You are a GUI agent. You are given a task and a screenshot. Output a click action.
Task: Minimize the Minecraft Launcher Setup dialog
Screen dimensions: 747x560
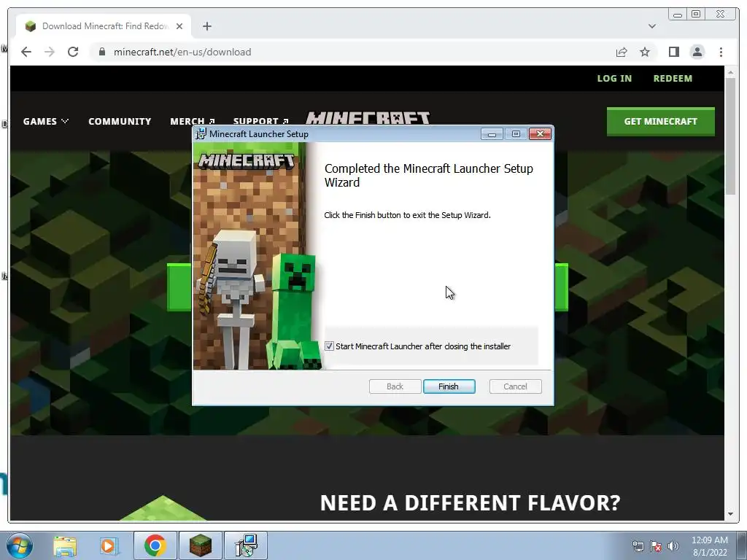point(492,134)
